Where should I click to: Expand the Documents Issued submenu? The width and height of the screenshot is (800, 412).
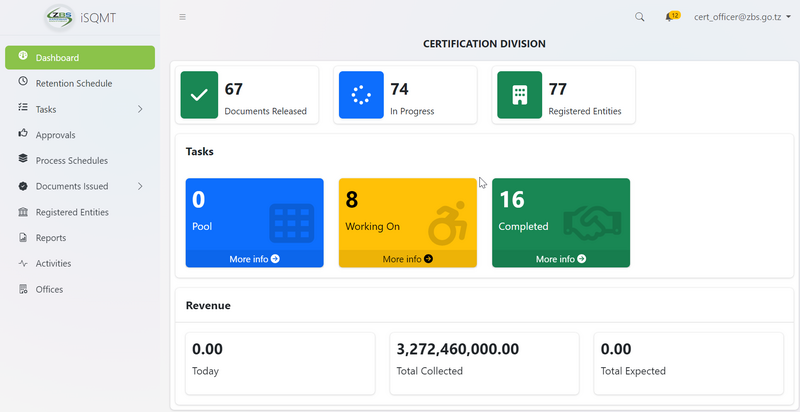140,186
